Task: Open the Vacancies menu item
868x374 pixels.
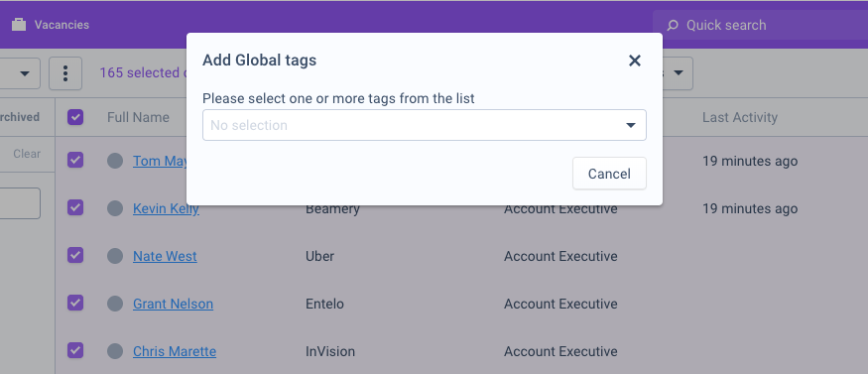Action: pos(62,25)
